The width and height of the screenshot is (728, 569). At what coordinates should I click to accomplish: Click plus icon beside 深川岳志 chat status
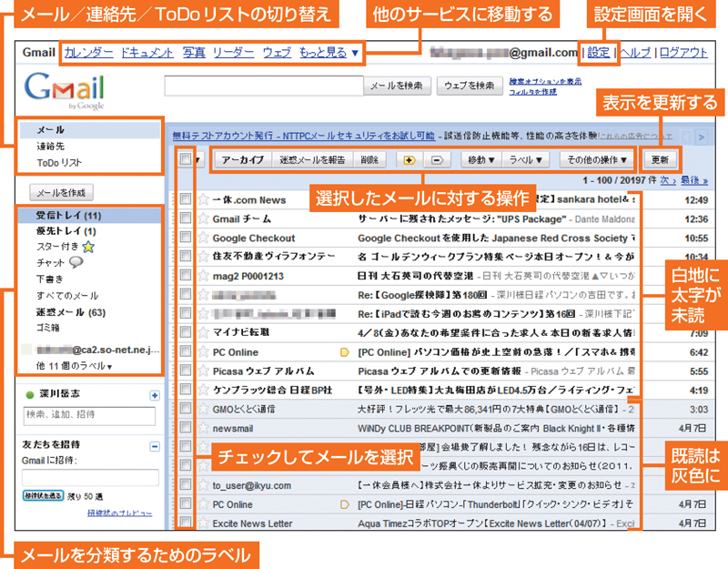[x=155, y=395]
